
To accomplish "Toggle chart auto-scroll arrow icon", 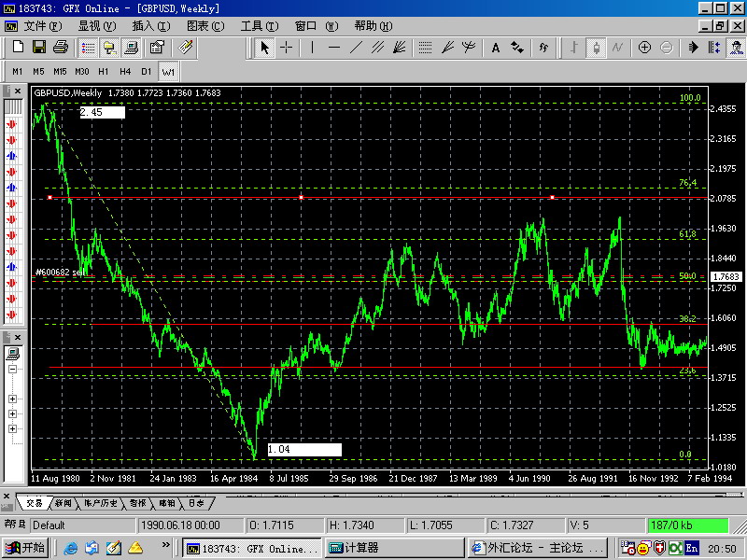I will tap(693, 48).
